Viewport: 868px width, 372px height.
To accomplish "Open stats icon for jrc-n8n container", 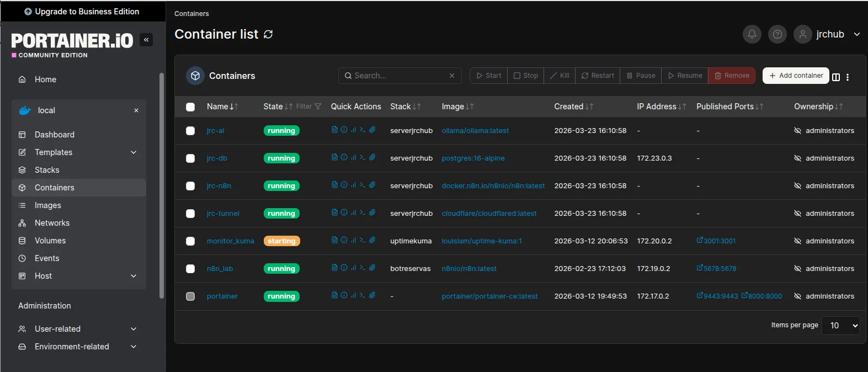I will (x=353, y=185).
